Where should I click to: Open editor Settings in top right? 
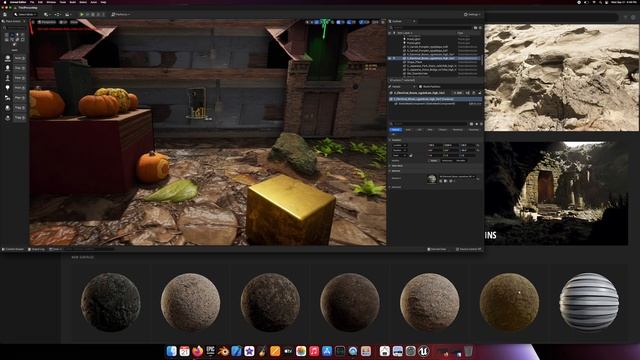coord(472,14)
